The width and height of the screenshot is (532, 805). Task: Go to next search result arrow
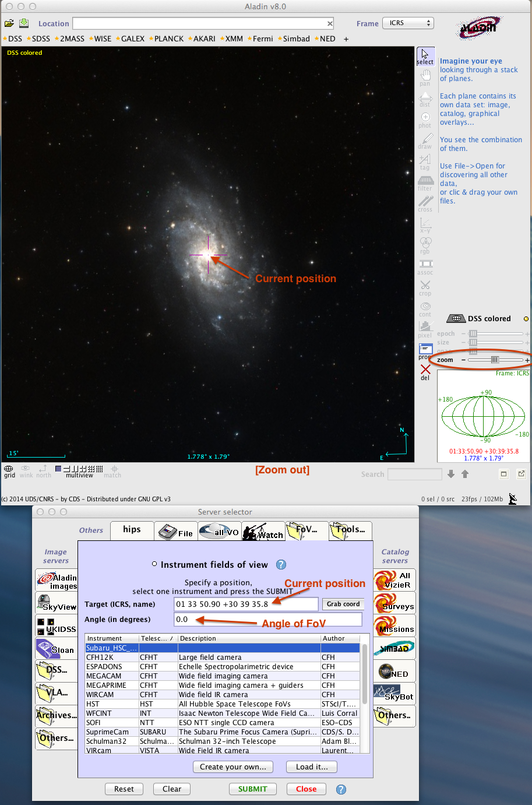[451, 474]
